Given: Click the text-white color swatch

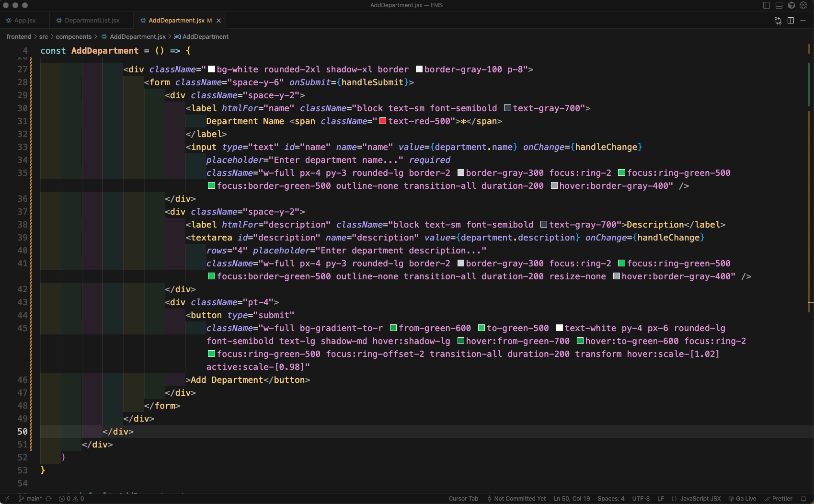Looking at the screenshot, I should [559, 328].
